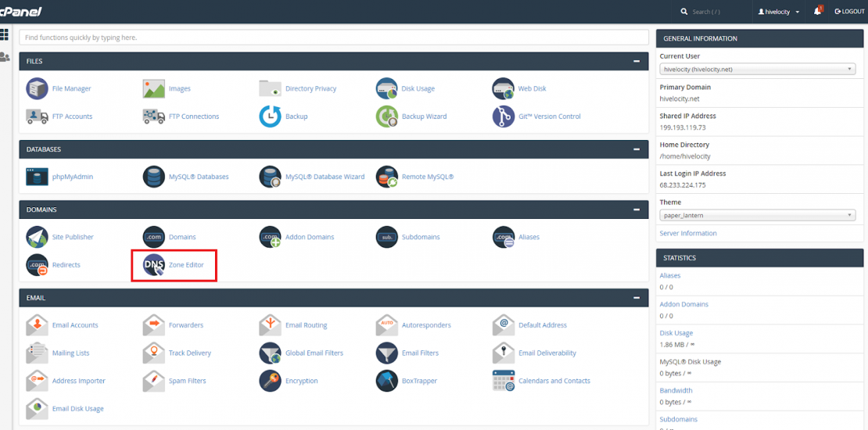Open the Track Delivery icon
The height and width of the screenshot is (430, 868).
click(x=154, y=353)
